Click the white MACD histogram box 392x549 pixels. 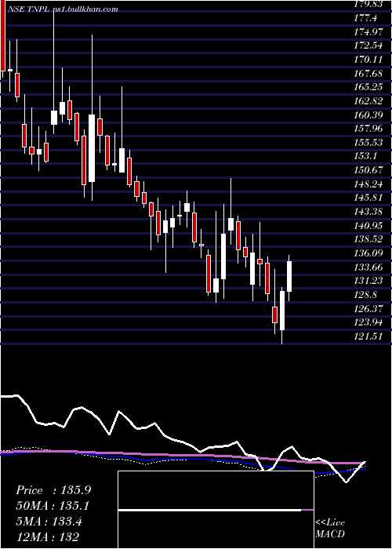(216, 510)
